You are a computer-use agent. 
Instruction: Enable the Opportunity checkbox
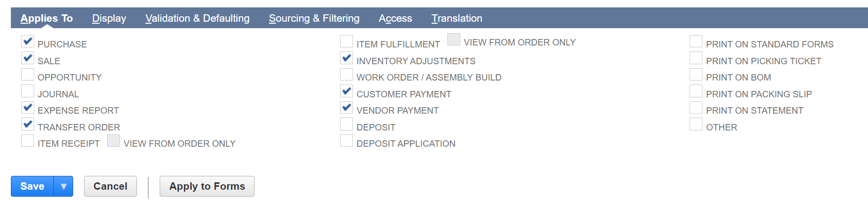tap(28, 75)
